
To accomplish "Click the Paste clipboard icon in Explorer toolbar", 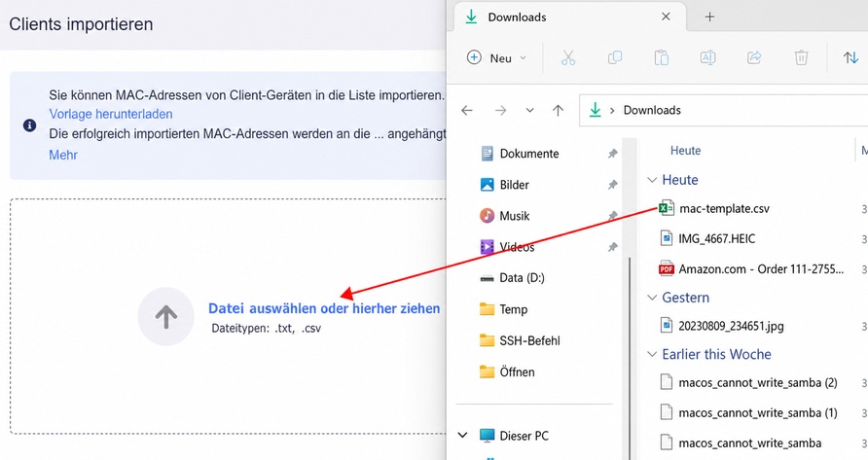I will click(661, 57).
